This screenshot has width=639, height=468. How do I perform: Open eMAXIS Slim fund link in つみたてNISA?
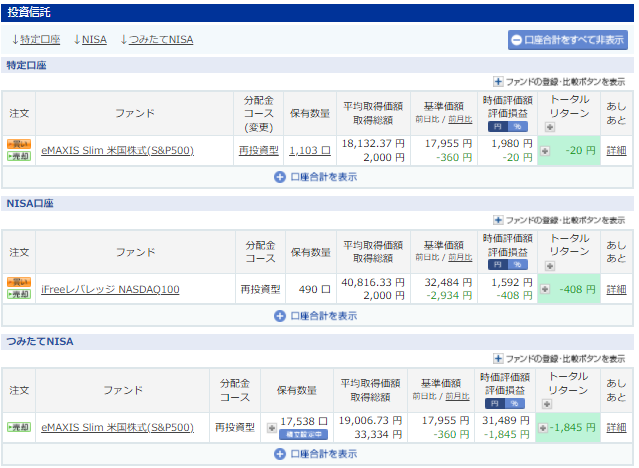(117, 428)
